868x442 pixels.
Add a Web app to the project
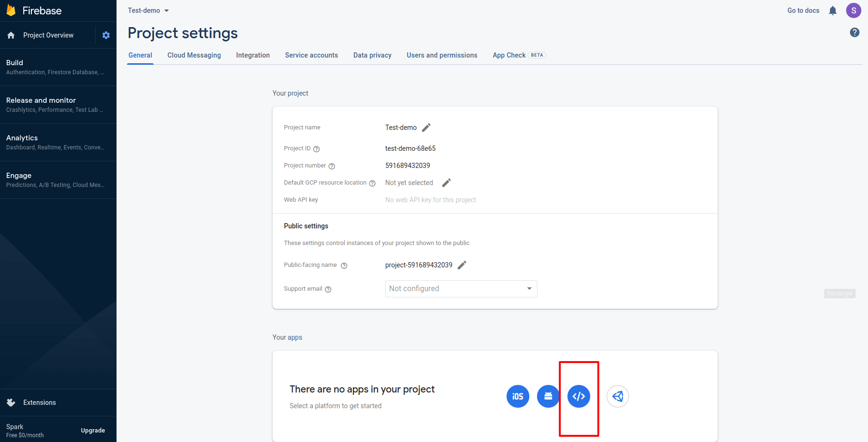578,396
